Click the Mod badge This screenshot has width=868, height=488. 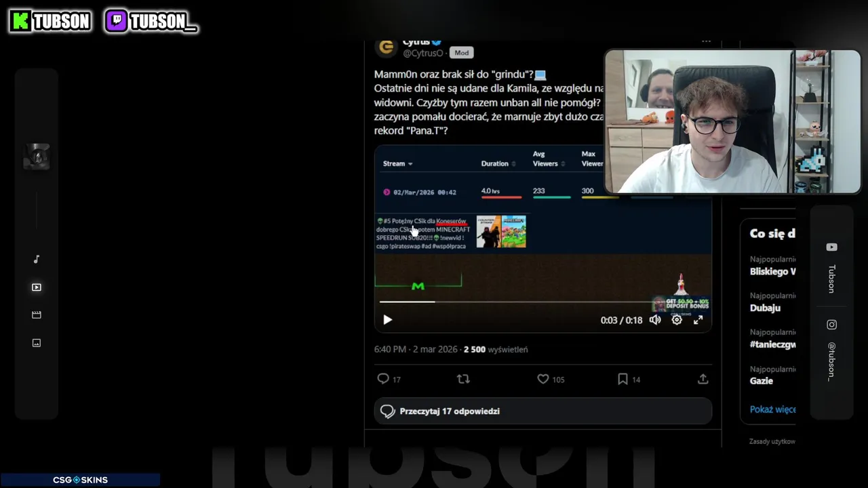[x=461, y=53]
